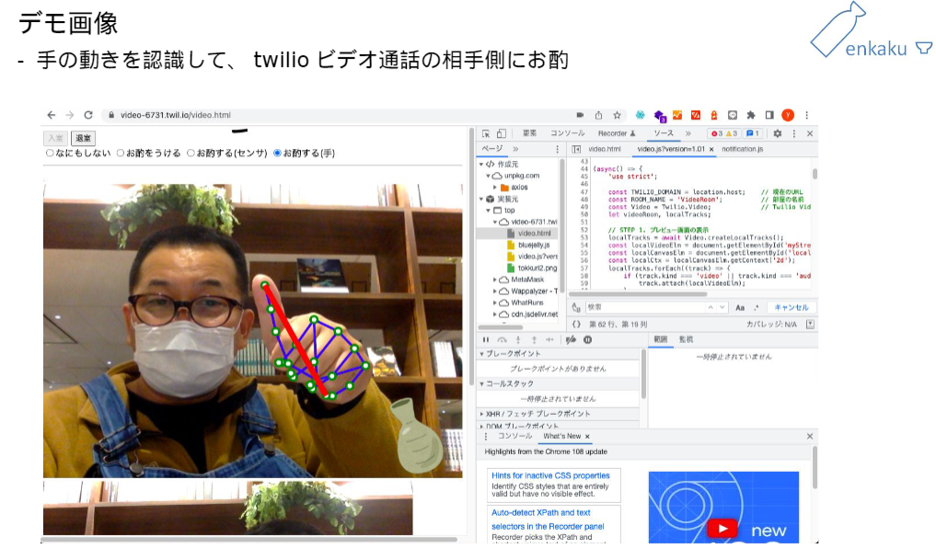
Task: Switch to the コンソール top panel tab
Action: 567,133
